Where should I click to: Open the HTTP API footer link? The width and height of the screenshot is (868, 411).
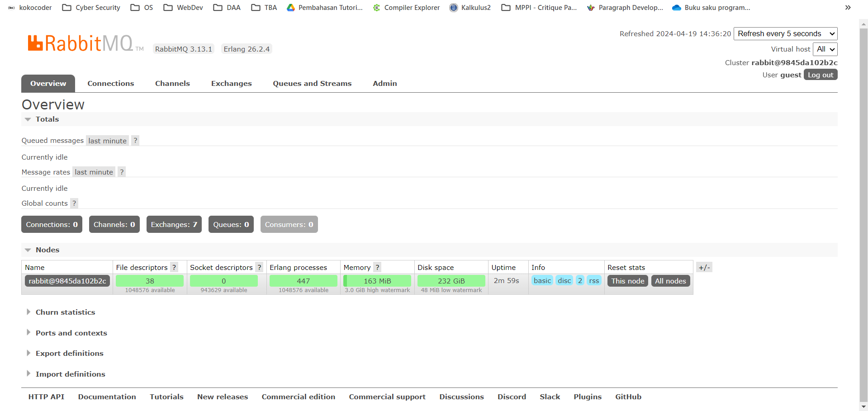click(x=46, y=397)
